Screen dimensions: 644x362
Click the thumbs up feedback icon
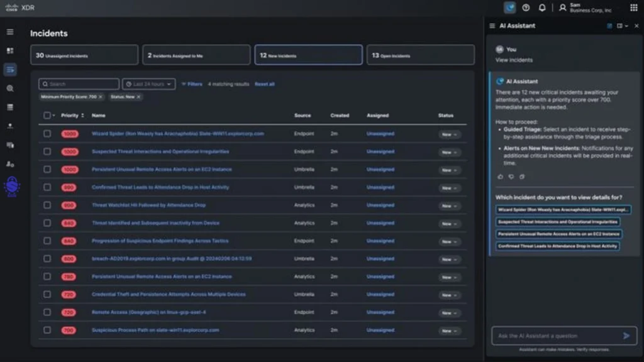click(500, 177)
